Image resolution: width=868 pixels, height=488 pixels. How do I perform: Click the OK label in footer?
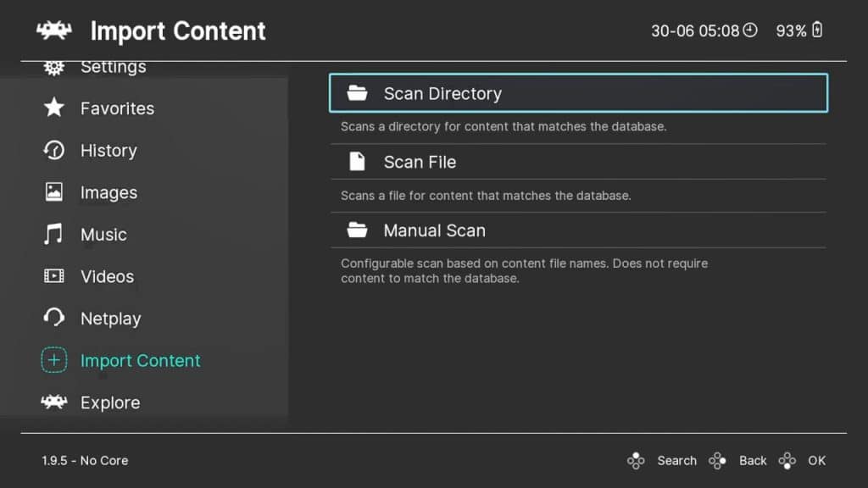coord(816,460)
